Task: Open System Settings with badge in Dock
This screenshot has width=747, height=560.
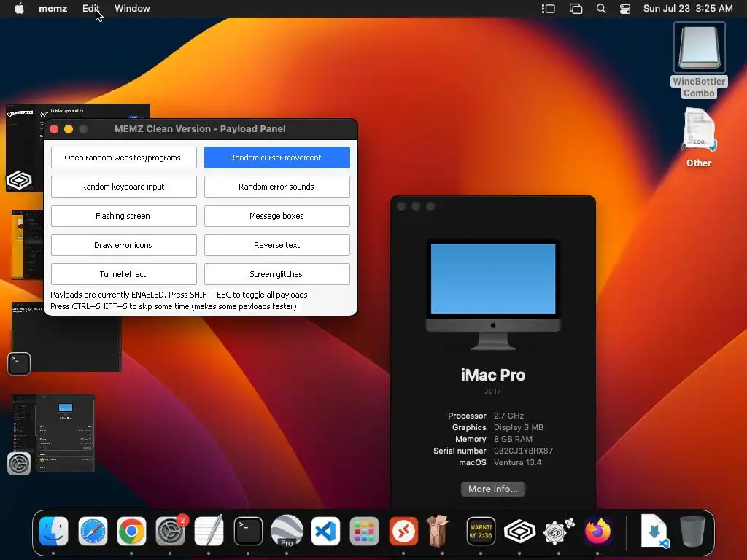Action: coord(171,531)
